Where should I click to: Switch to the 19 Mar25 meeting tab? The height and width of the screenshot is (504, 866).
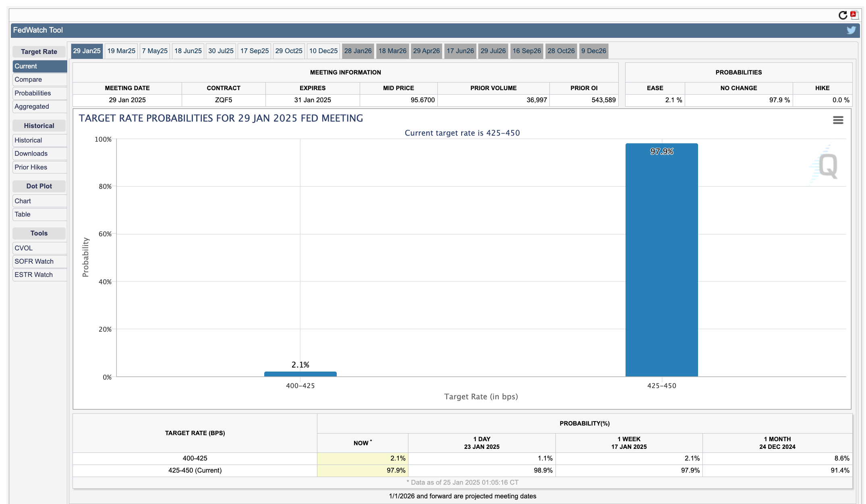(121, 51)
